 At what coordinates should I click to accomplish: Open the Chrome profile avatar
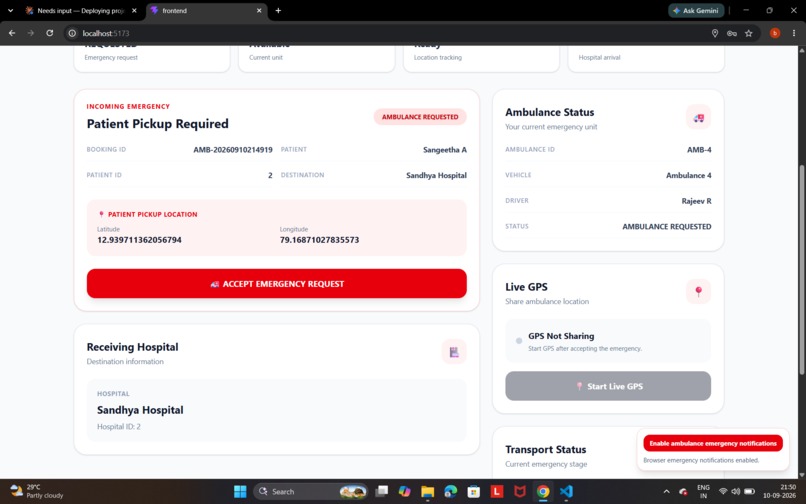(x=775, y=33)
